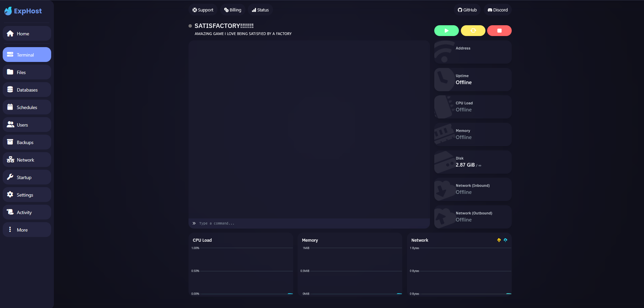Open the Files section

[27, 72]
